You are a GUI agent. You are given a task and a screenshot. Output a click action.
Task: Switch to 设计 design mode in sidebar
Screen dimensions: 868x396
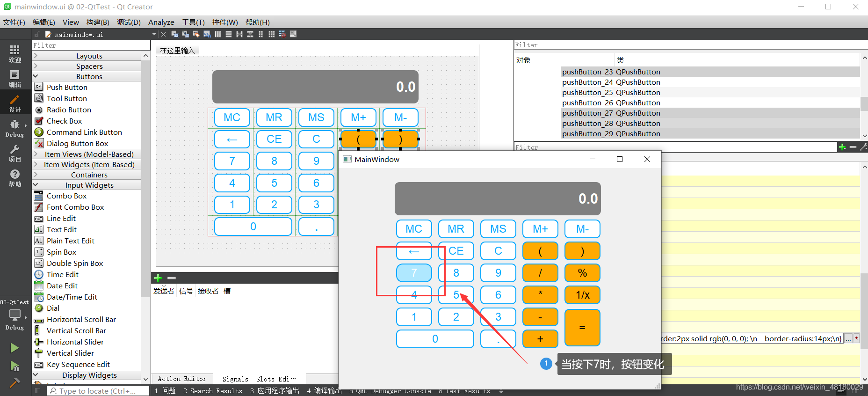(x=15, y=103)
